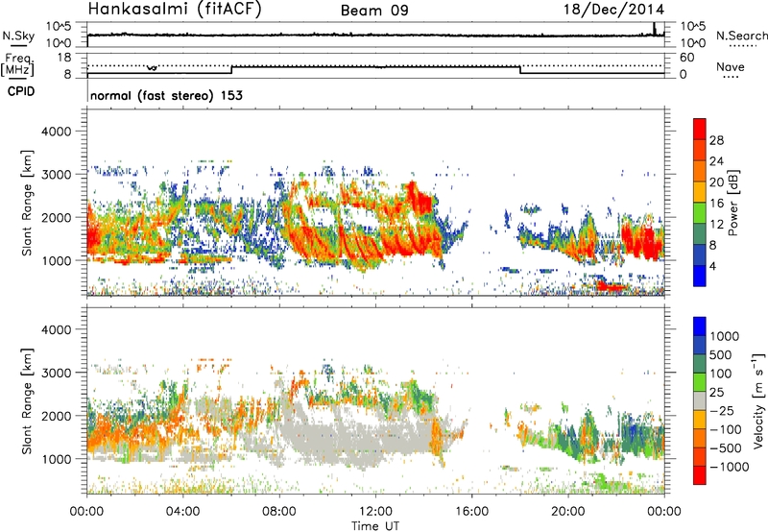Viewport: 768px width, 532px height.
Task: Click the '4000' tick of the power panel
Action: 56,132
